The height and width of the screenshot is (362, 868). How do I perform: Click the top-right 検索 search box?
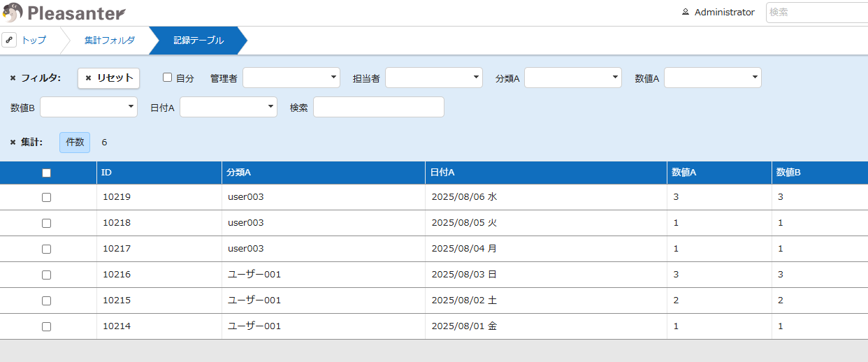(x=817, y=13)
